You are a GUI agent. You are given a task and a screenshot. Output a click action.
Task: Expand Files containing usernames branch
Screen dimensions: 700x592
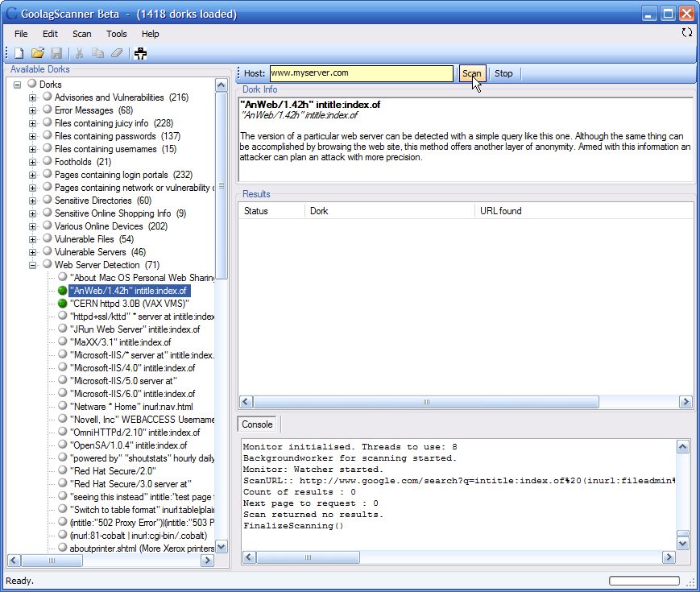(32, 149)
